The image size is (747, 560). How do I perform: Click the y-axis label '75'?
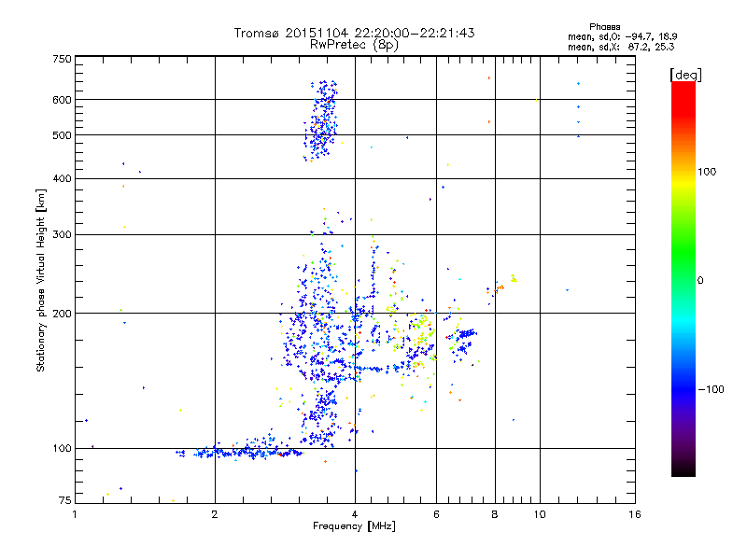click(x=65, y=500)
